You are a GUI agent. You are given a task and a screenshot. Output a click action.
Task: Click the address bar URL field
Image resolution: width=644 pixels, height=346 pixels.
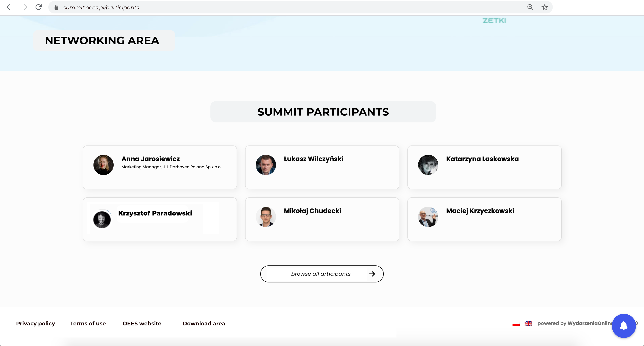(x=275, y=8)
